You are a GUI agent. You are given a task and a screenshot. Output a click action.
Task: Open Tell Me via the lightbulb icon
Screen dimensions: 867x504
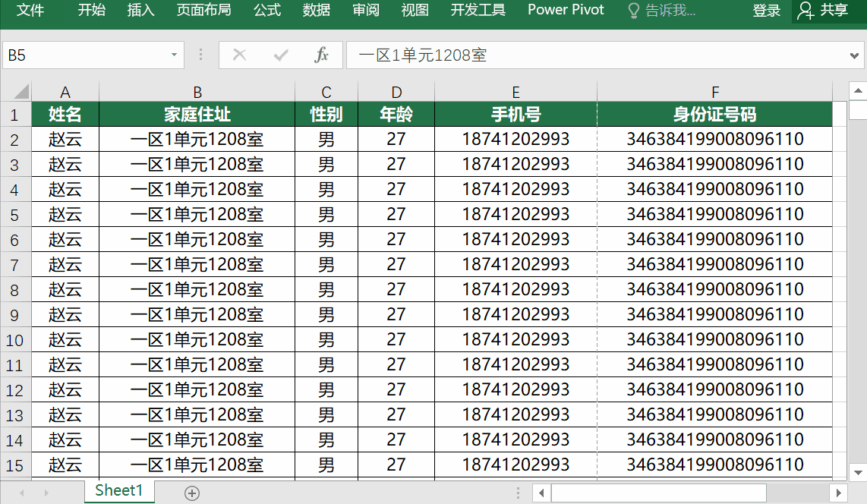(635, 11)
